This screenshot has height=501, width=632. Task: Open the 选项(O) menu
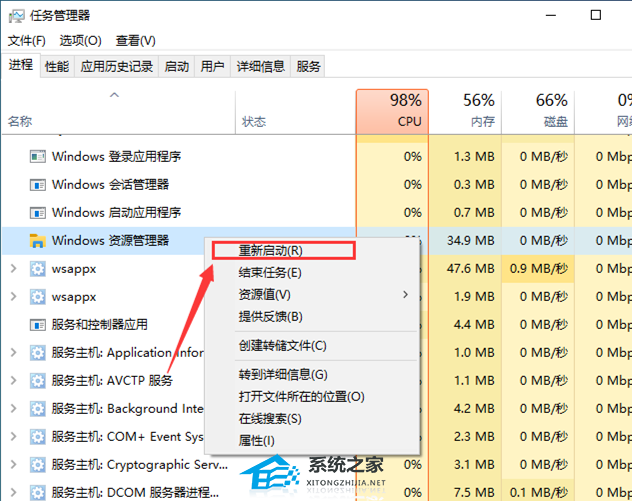tap(81, 41)
